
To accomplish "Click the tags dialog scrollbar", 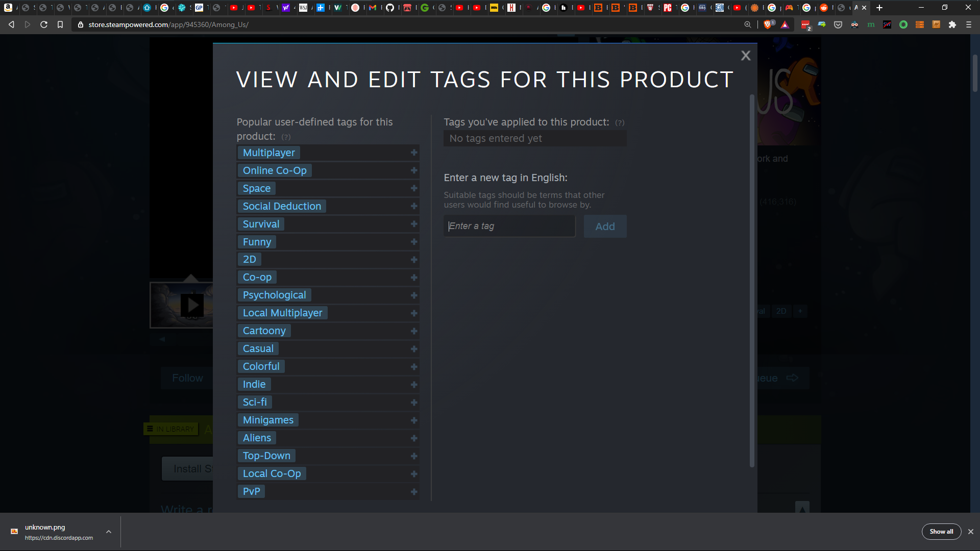I will (752, 281).
